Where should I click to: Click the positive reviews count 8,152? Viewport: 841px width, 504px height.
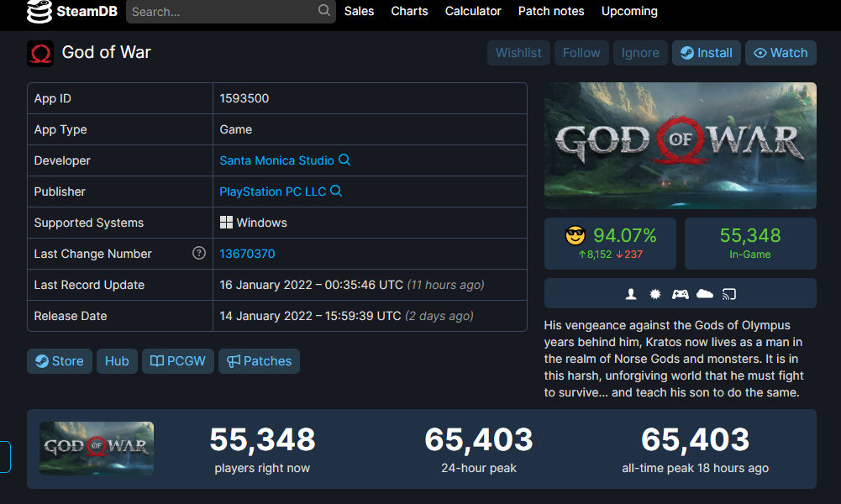(x=595, y=255)
